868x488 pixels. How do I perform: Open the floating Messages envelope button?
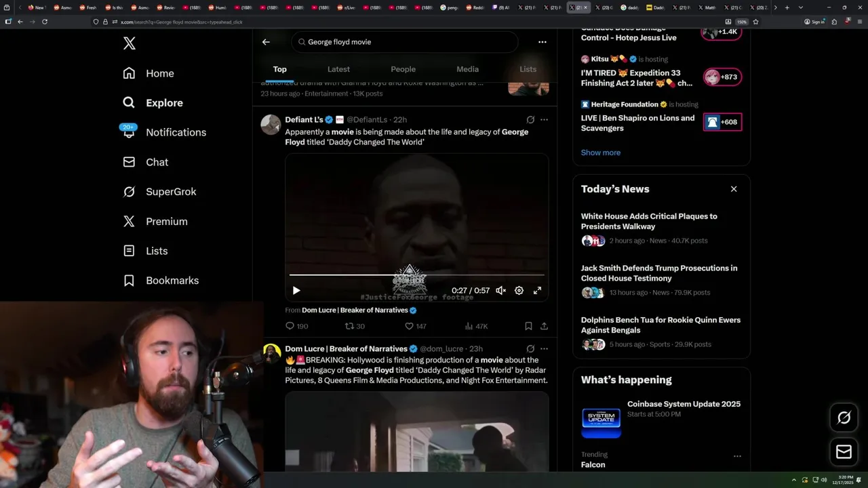click(x=844, y=452)
